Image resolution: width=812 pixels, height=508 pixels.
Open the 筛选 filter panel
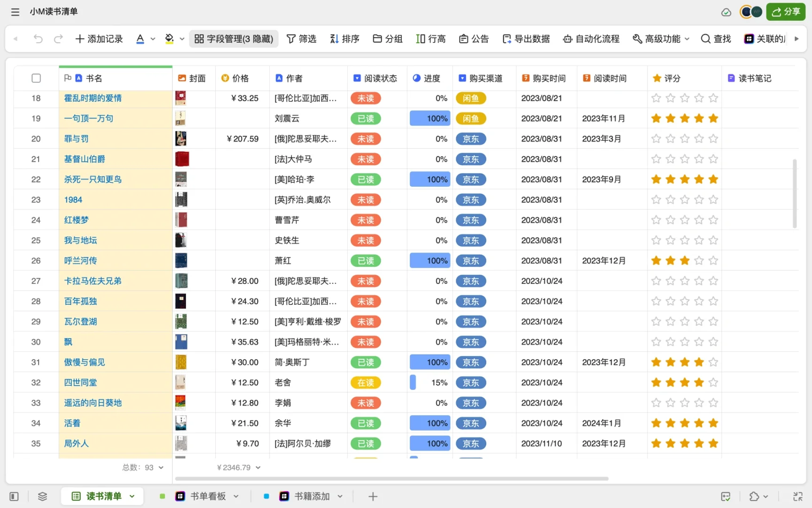pos(301,39)
